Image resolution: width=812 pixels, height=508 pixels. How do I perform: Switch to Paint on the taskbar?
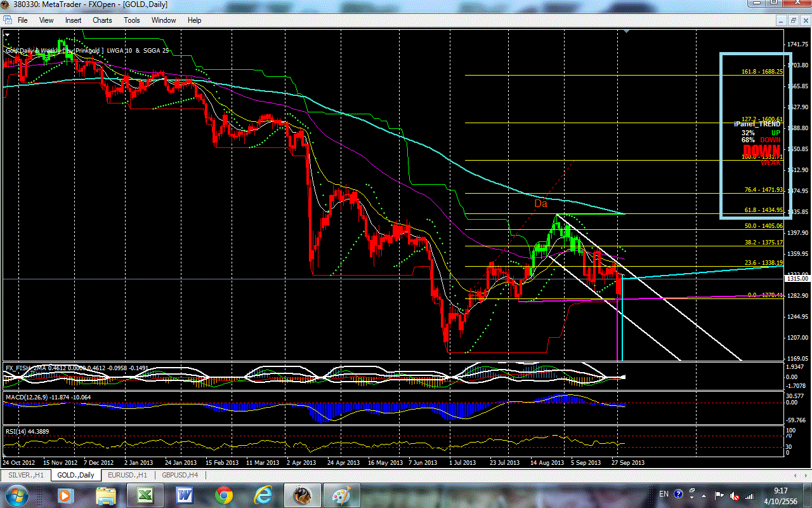coord(341,495)
